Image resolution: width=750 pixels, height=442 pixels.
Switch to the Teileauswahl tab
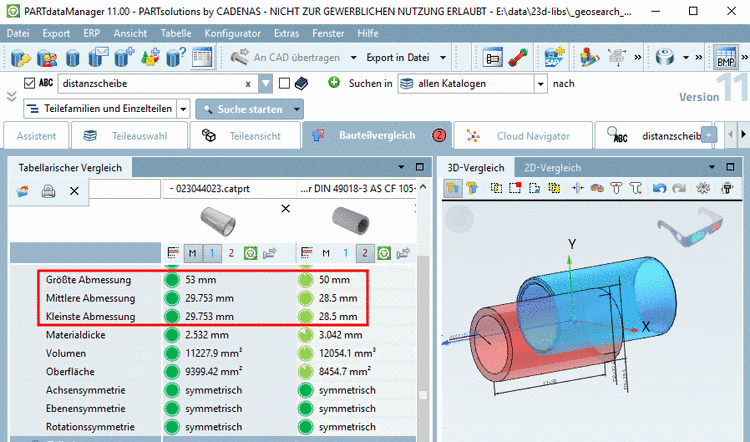pos(130,136)
